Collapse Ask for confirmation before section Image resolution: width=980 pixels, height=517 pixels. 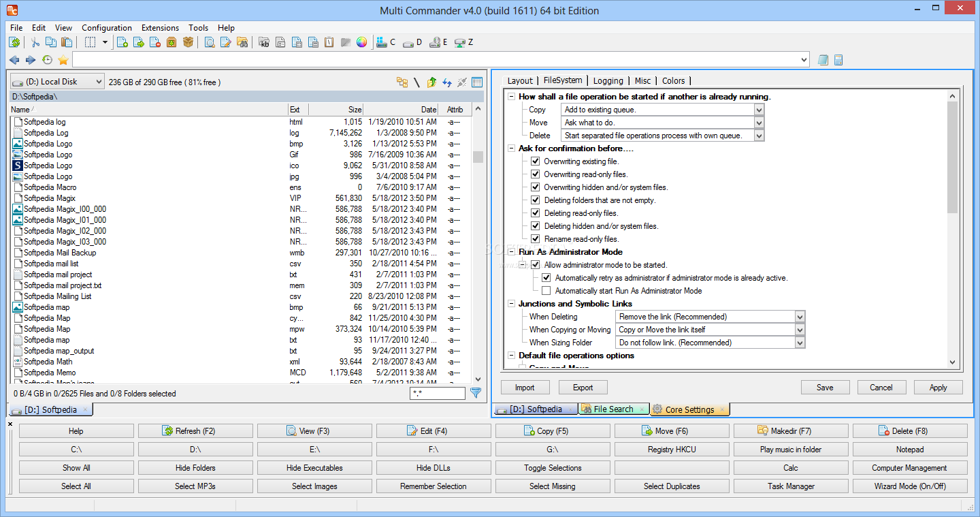click(x=512, y=148)
